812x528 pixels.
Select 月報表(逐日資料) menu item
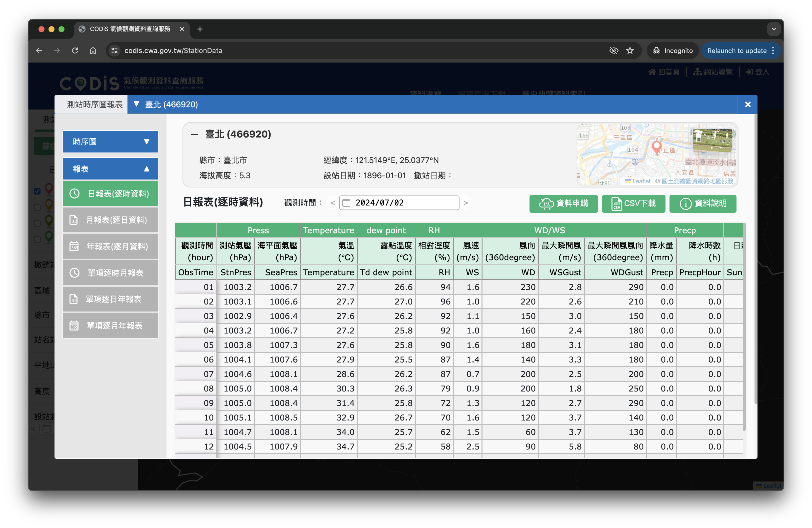(110, 220)
